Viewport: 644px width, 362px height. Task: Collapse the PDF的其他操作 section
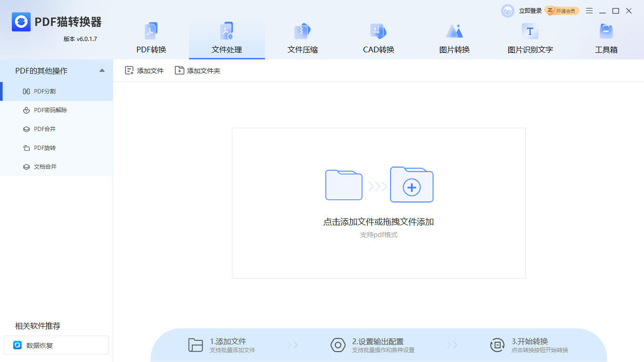101,70
